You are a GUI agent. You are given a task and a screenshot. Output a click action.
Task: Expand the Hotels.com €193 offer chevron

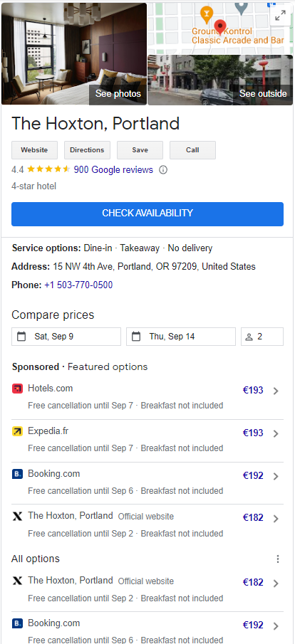pyautogui.click(x=276, y=391)
